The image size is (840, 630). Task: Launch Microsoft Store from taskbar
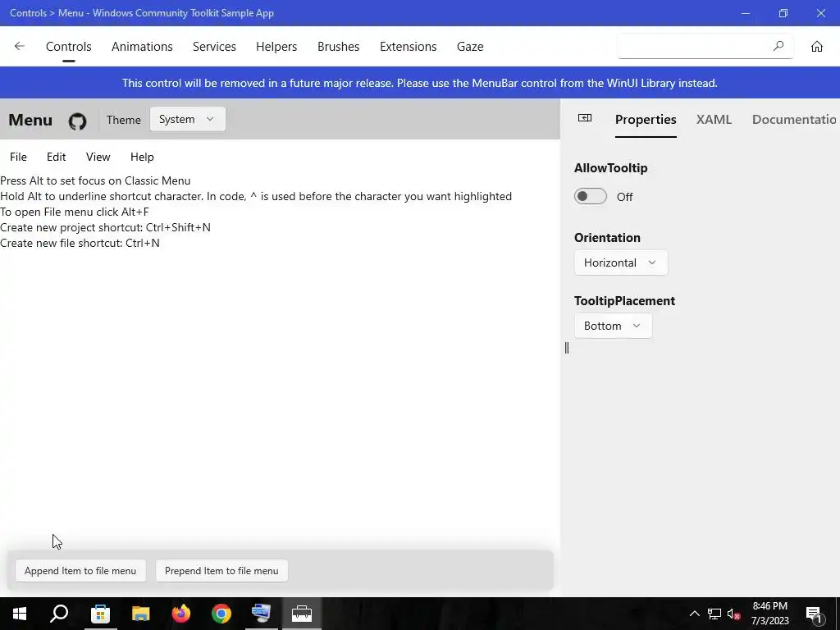[x=100, y=614]
